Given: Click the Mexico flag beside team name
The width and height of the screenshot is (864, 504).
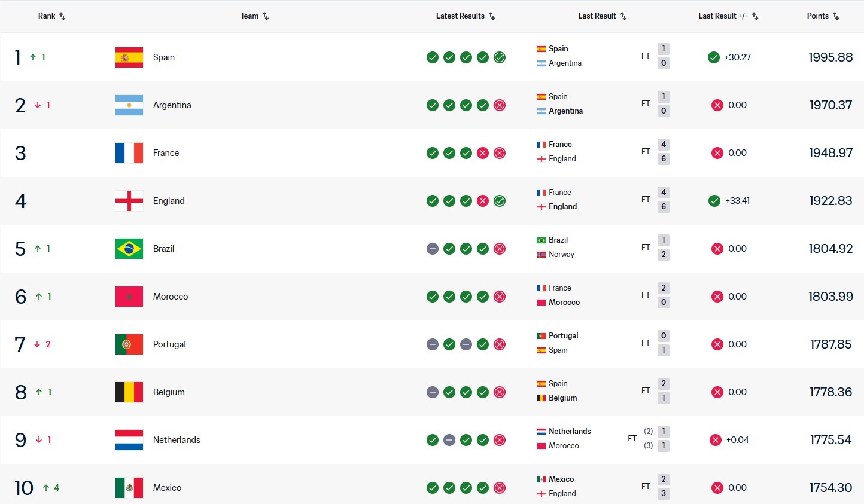Looking at the screenshot, I should click(x=129, y=488).
